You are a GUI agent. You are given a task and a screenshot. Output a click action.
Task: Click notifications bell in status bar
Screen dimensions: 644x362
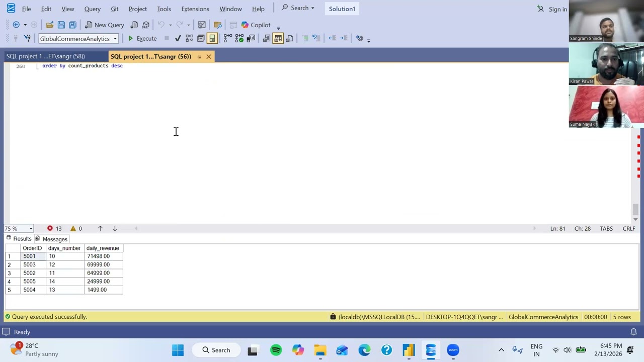(633, 332)
